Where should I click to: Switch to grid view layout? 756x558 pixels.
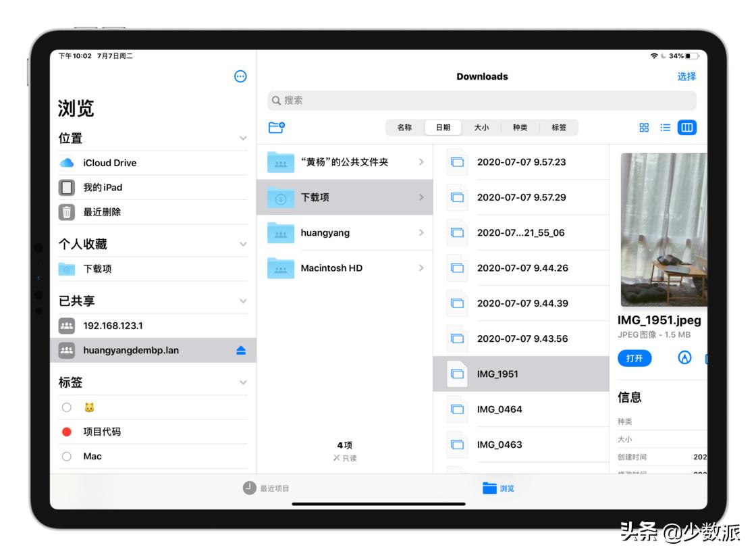click(x=643, y=127)
